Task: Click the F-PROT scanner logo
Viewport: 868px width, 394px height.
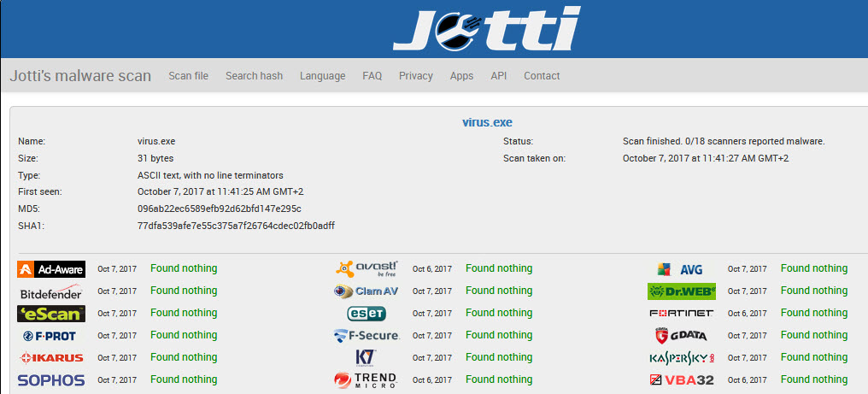Action: (50, 336)
